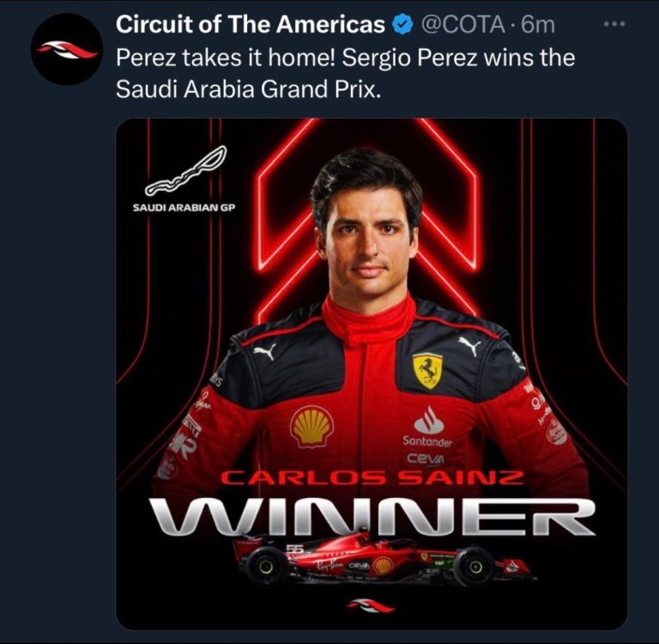
Task: Click the tweet text about Perez winning
Action: 345,74
